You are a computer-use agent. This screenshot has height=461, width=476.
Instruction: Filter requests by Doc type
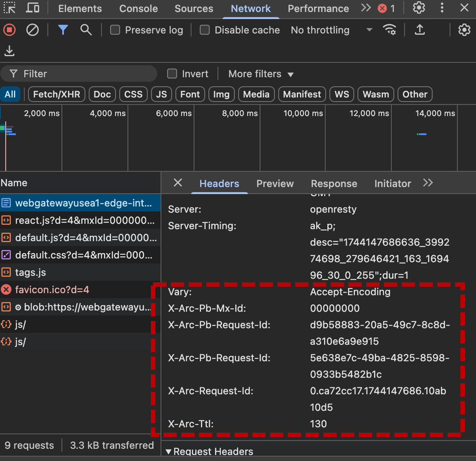(x=102, y=94)
